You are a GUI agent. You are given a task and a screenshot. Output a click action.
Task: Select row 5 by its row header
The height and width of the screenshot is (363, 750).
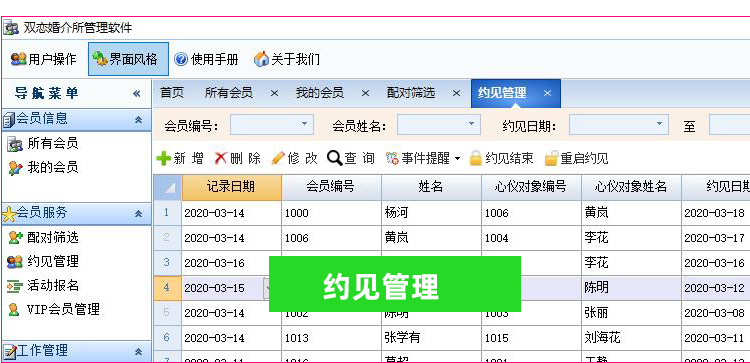(167, 313)
